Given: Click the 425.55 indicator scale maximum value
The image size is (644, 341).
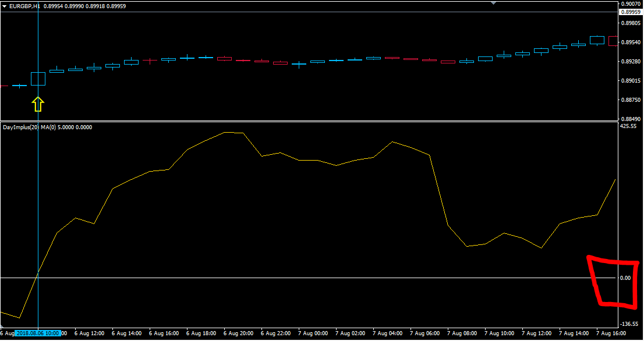Looking at the screenshot, I should coord(629,126).
